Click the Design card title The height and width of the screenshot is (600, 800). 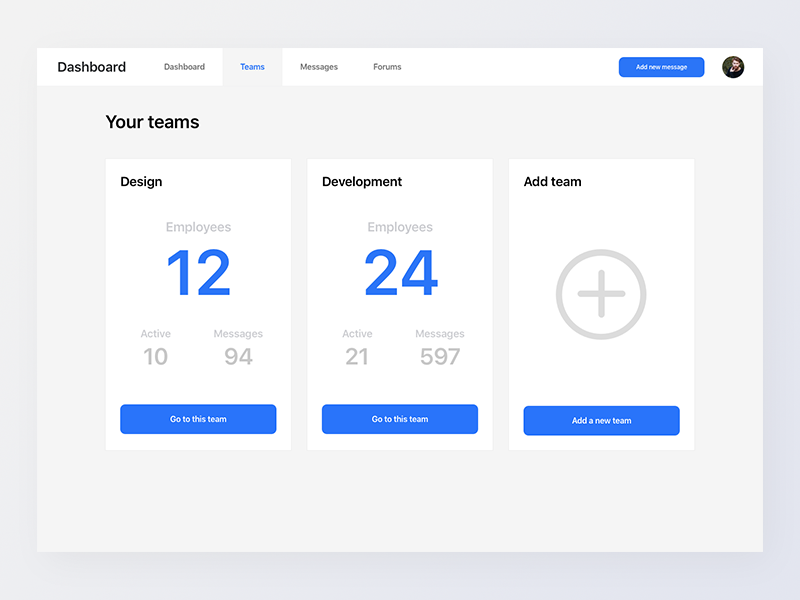point(141,182)
